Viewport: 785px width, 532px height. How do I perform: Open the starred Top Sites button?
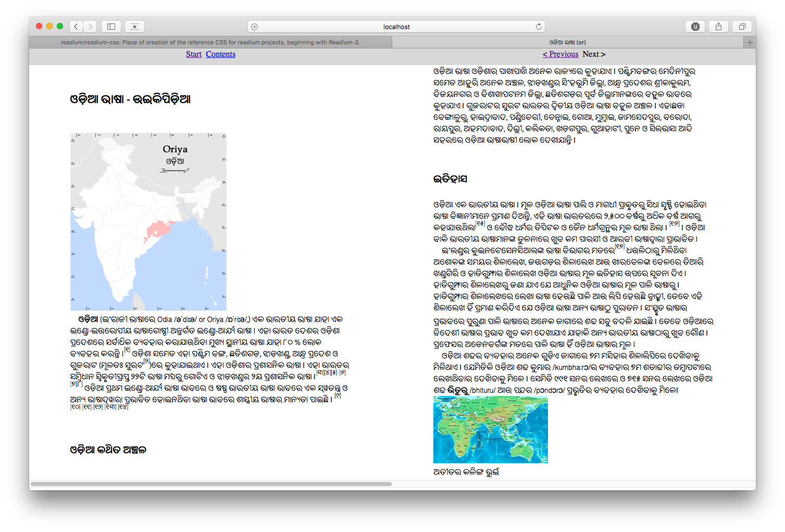pos(134,27)
